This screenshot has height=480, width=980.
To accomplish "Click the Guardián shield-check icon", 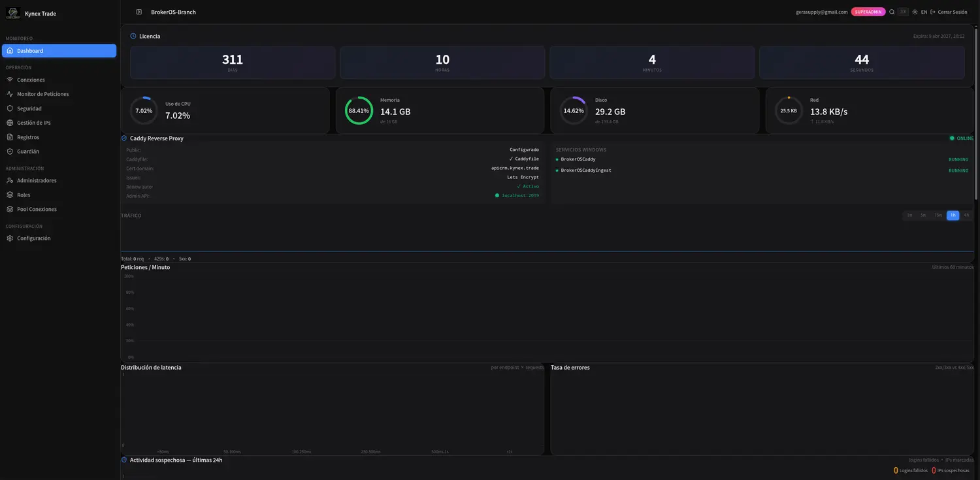I will [10, 152].
